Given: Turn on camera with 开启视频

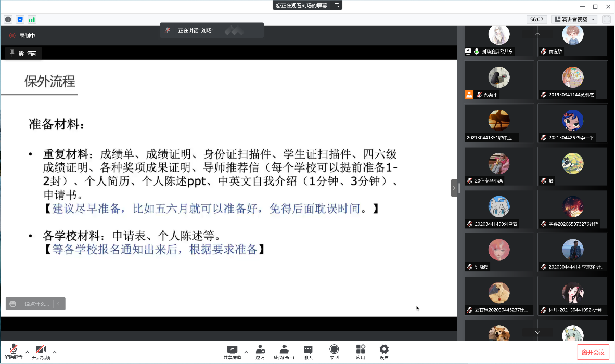Looking at the screenshot, I should pyautogui.click(x=41, y=351).
